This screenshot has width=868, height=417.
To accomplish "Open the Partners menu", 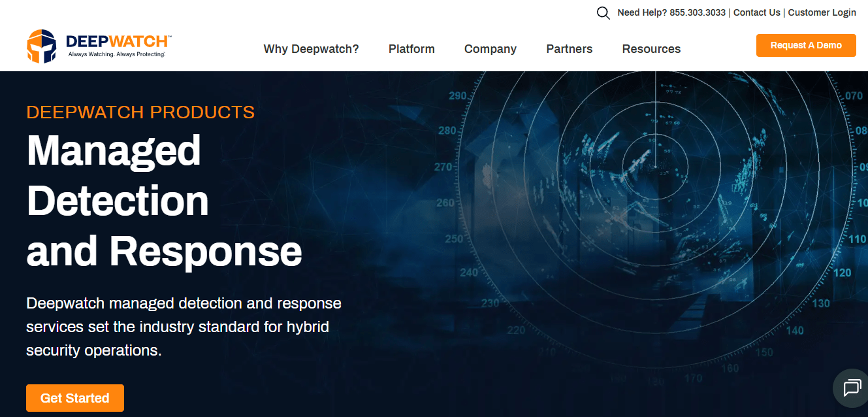I will click(x=570, y=49).
